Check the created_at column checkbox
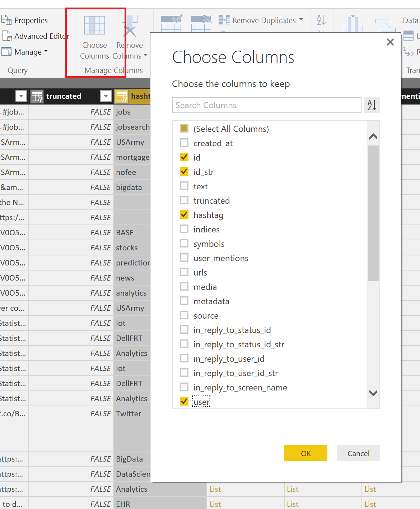420x509 pixels. (184, 143)
